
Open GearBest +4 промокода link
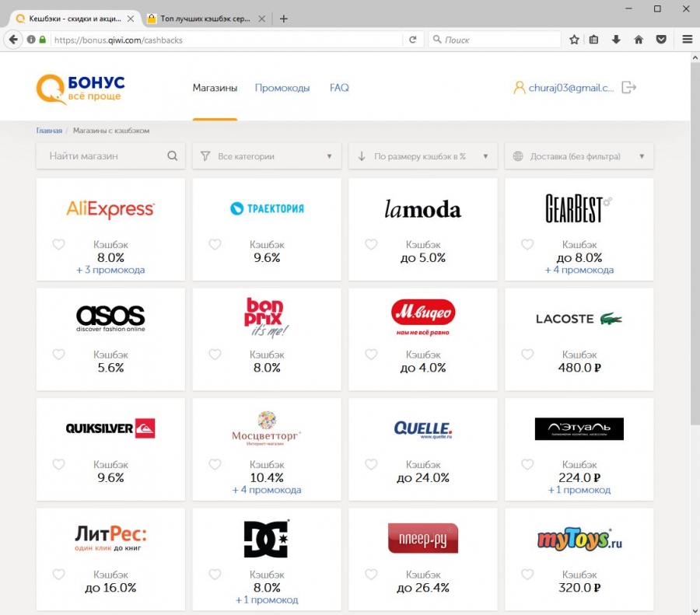579,270
